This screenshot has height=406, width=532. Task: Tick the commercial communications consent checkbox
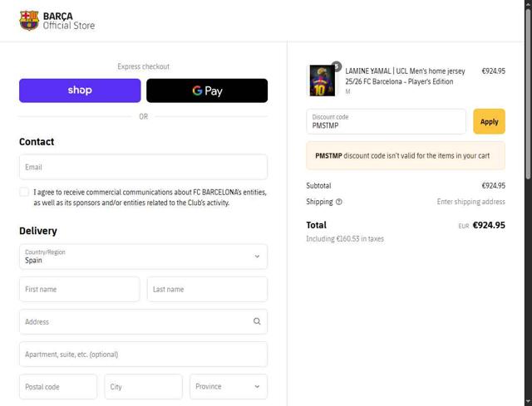pos(24,192)
